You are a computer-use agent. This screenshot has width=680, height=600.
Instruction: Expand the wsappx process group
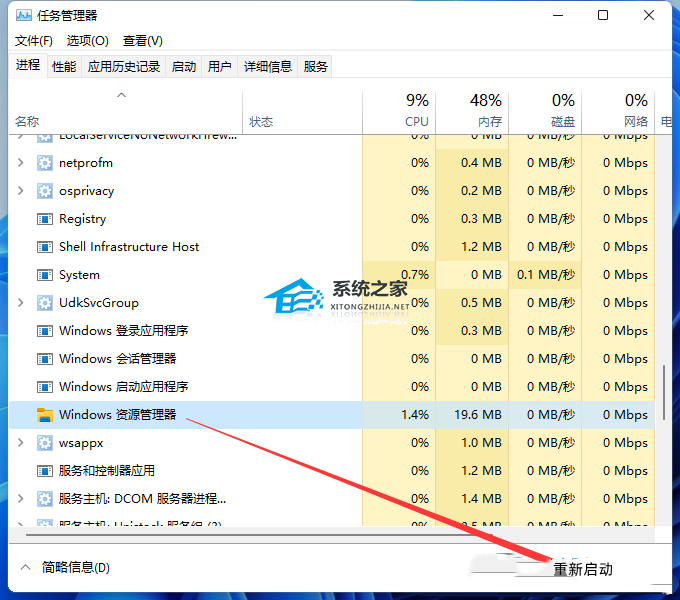20,442
